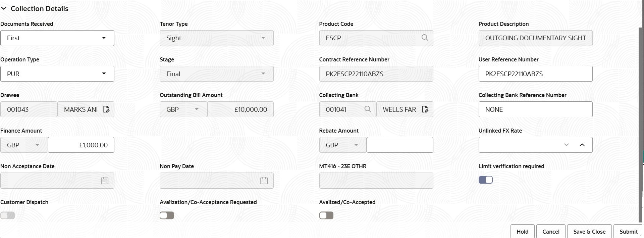644x238 pixels.
Task: Click the Hold button
Action: [x=522, y=231]
